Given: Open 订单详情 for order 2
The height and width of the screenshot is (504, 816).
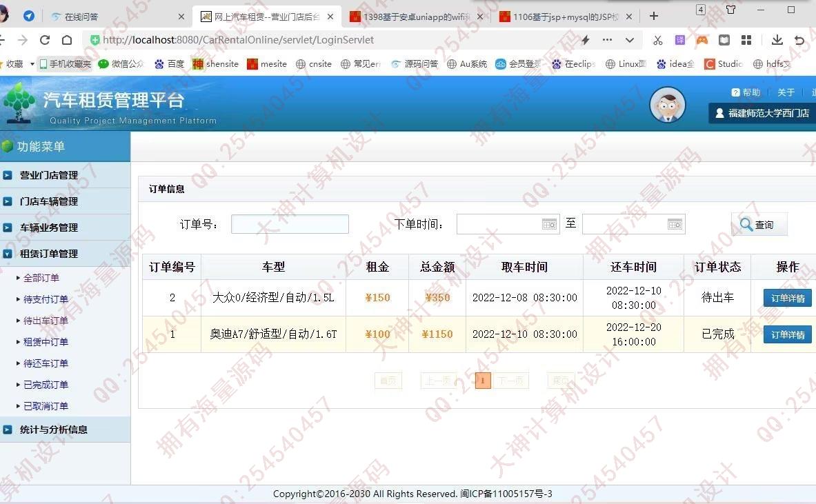Looking at the screenshot, I should [x=788, y=298].
